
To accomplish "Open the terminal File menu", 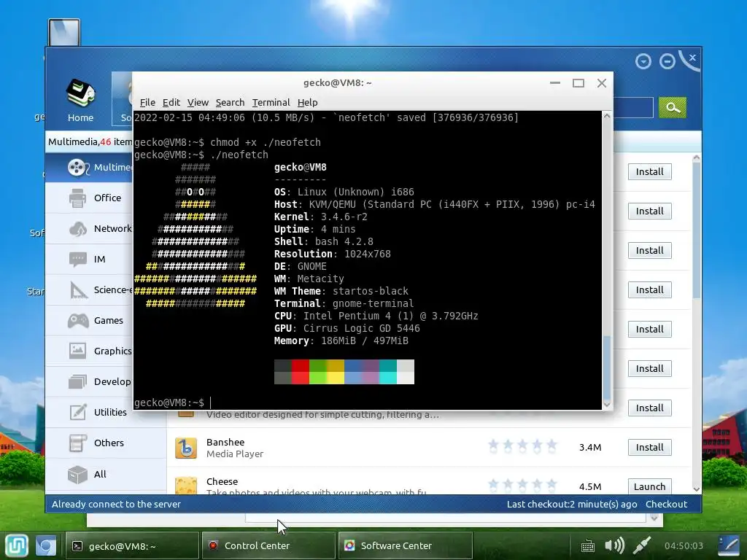I will click(x=147, y=102).
